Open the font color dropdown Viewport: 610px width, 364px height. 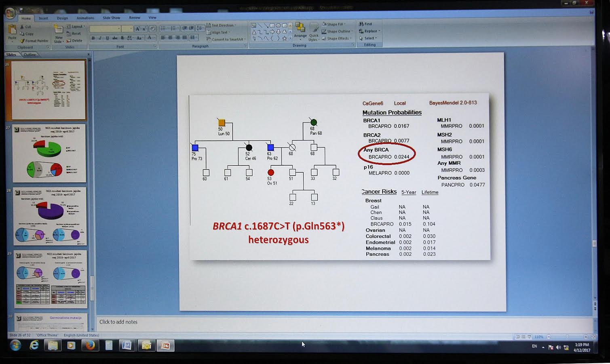point(150,38)
